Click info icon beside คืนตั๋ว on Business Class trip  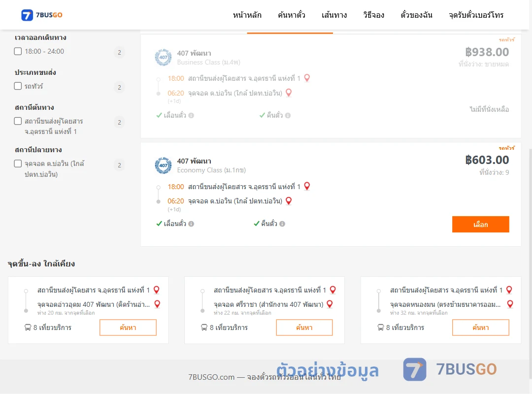[x=288, y=115]
